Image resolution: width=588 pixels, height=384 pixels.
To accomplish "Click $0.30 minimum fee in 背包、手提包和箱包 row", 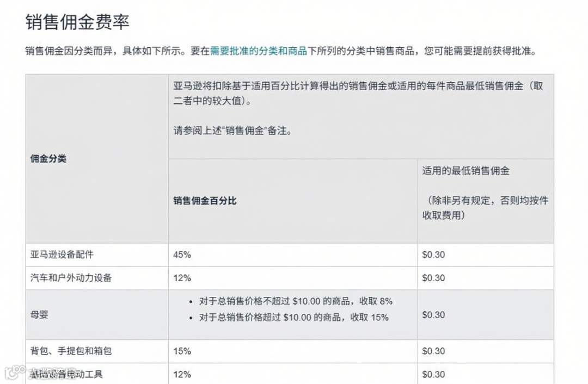I will point(433,351).
